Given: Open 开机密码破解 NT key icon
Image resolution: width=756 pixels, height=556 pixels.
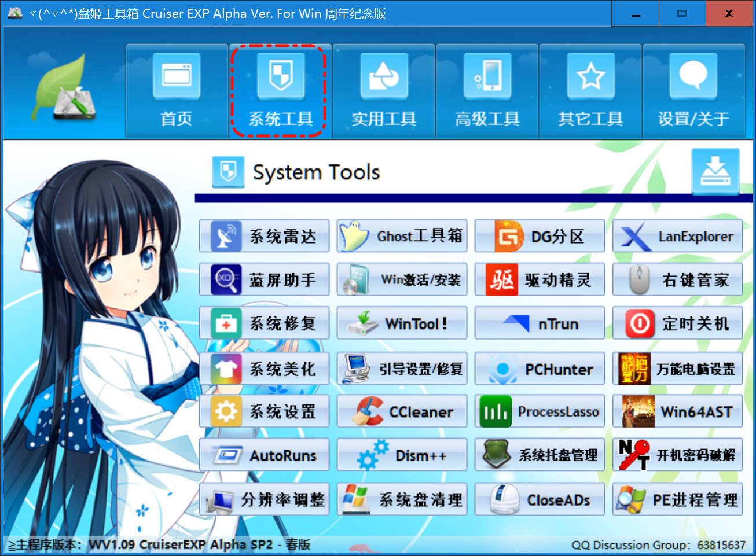Looking at the screenshot, I should coord(634,455).
